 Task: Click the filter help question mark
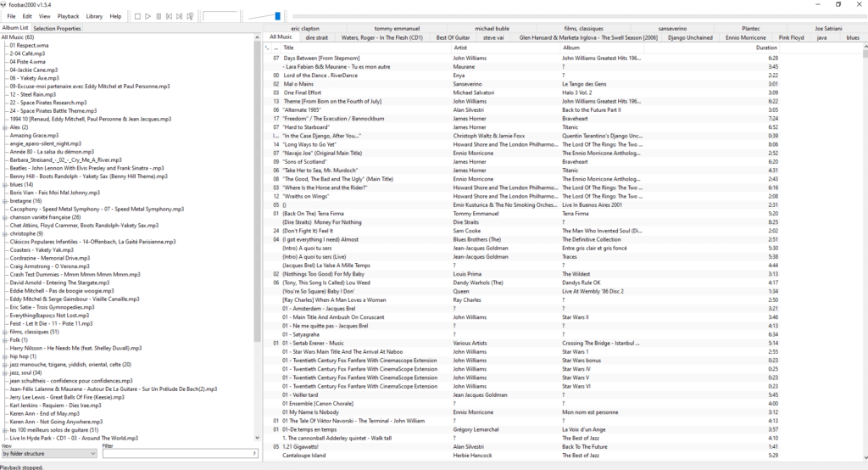pos(254,453)
